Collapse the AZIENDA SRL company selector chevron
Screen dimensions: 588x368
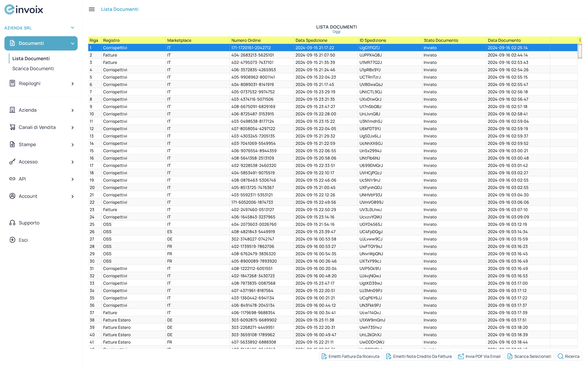tap(73, 27)
